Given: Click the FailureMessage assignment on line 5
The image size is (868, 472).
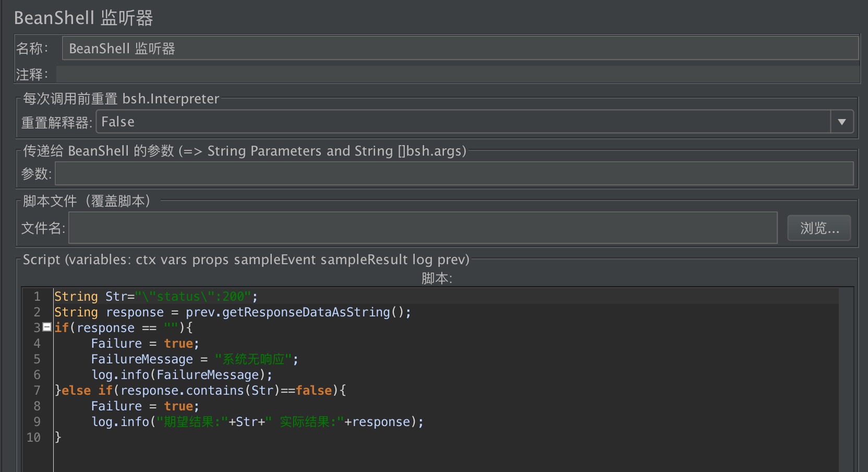Looking at the screenshot, I should 195,359.
